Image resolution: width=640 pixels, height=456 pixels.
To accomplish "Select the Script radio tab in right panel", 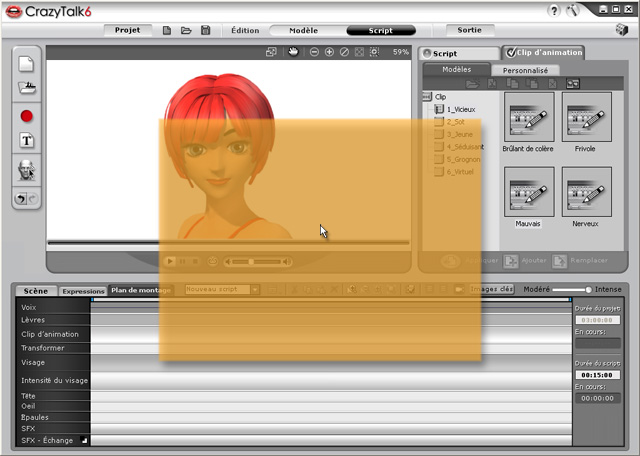I will click(459, 53).
